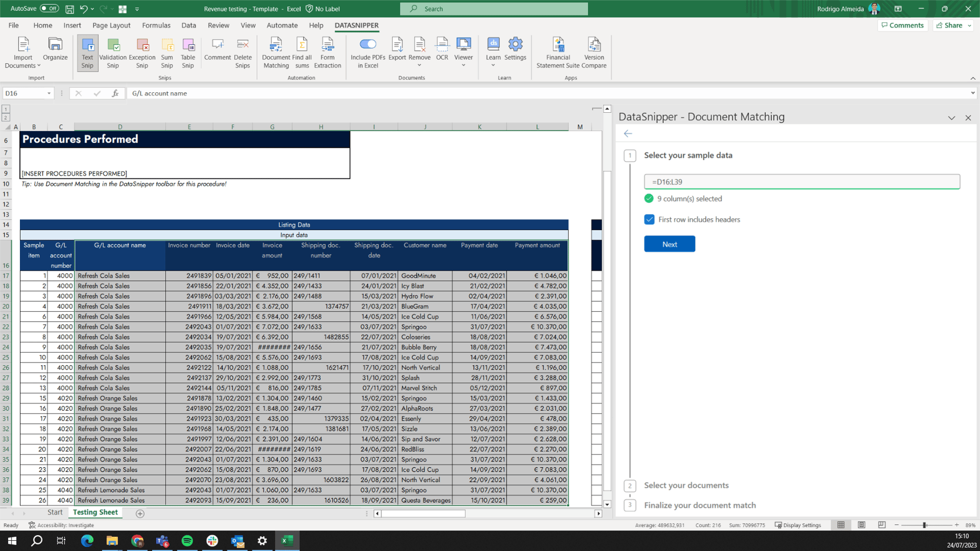The height and width of the screenshot is (551, 980).
Task: Select the Text Snip tool
Action: pos(87,52)
